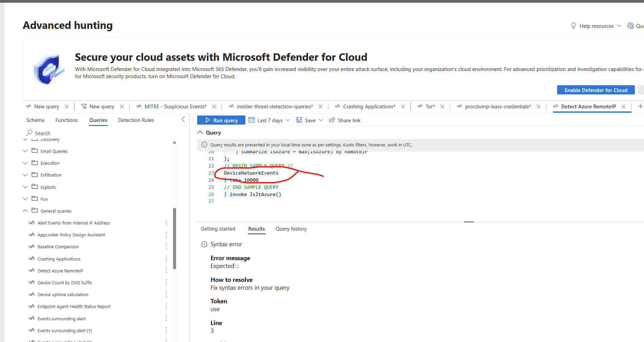Open AppLocker Policy Design Assistant query
The width and height of the screenshot is (644, 342).
(x=71, y=235)
